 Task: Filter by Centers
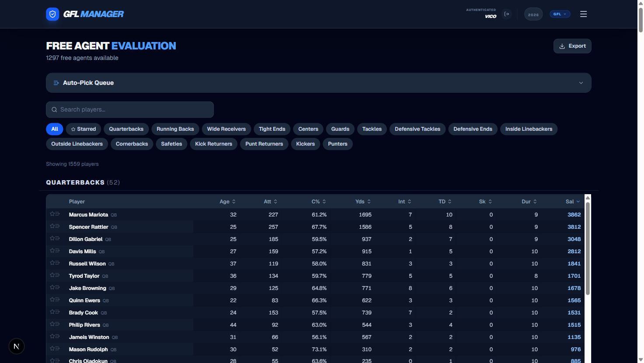coord(308,129)
